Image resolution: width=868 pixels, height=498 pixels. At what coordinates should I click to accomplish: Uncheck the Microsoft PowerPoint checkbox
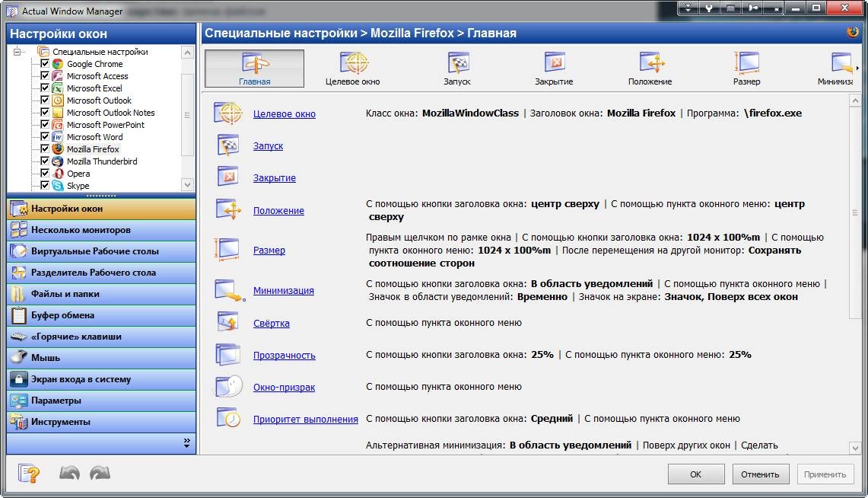pos(45,124)
